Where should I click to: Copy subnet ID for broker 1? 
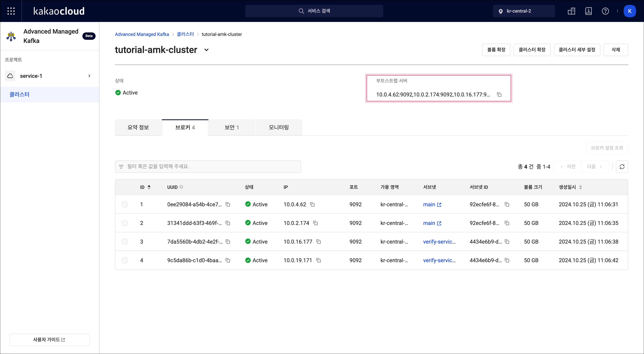pos(507,204)
